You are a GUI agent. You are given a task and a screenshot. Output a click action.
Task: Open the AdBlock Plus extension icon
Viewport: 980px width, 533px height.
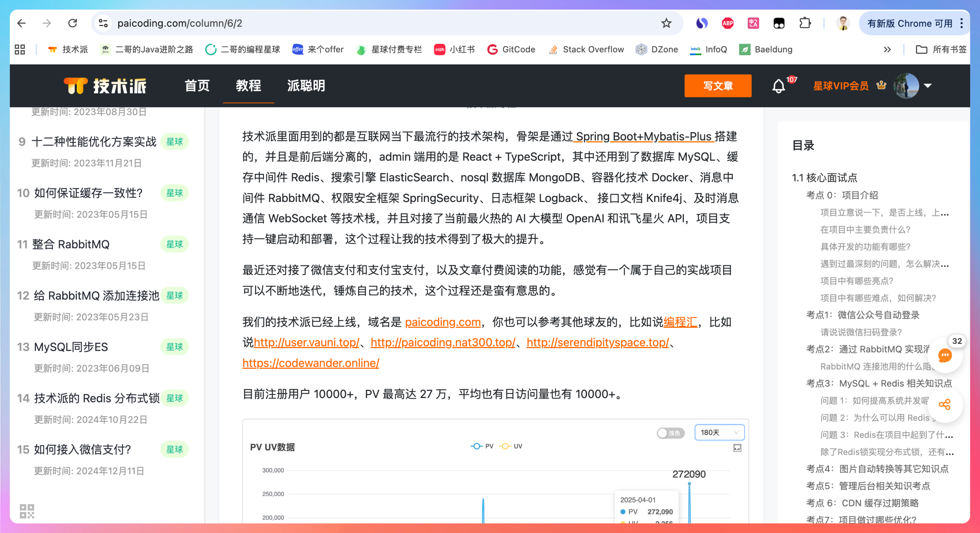tap(727, 23)
